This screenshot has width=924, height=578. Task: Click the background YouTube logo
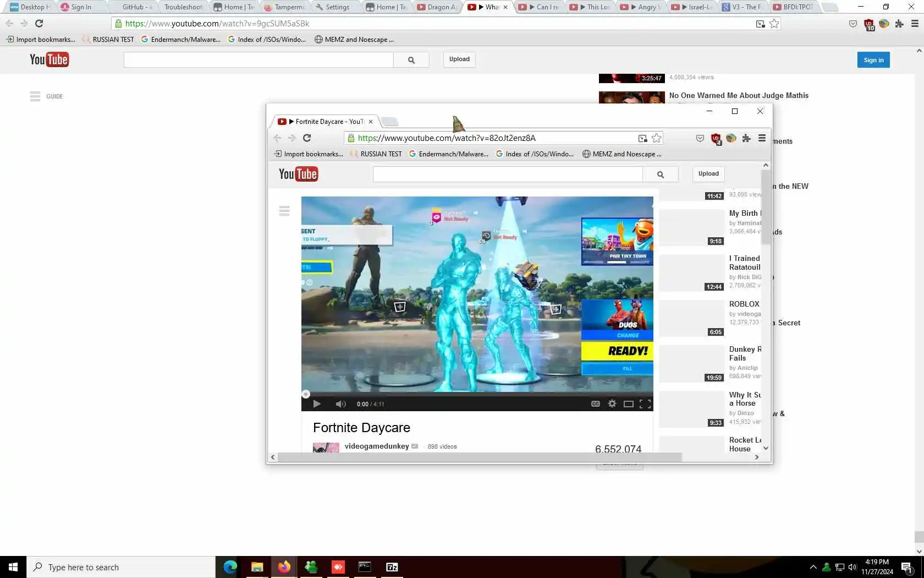[49, 59]
